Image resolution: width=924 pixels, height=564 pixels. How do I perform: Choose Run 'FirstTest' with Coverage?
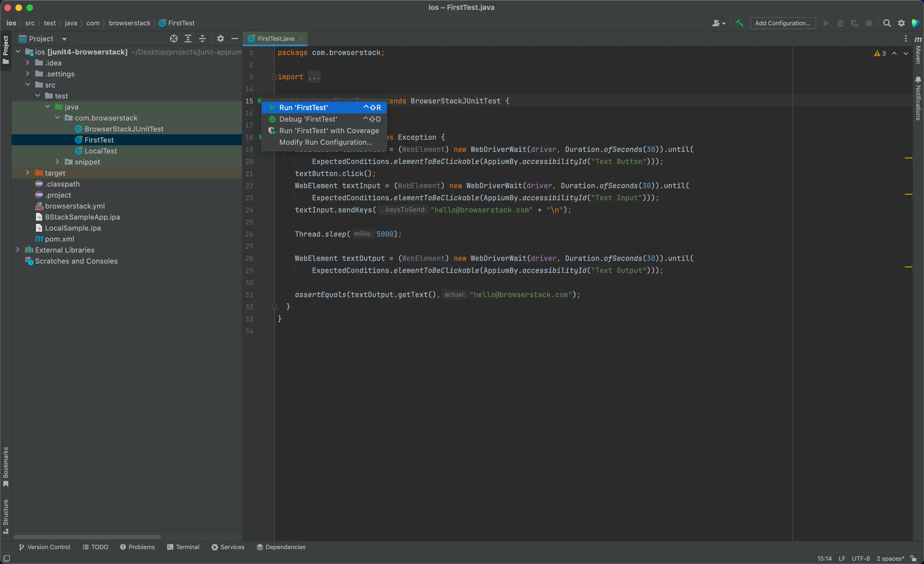tap(329, 131)
